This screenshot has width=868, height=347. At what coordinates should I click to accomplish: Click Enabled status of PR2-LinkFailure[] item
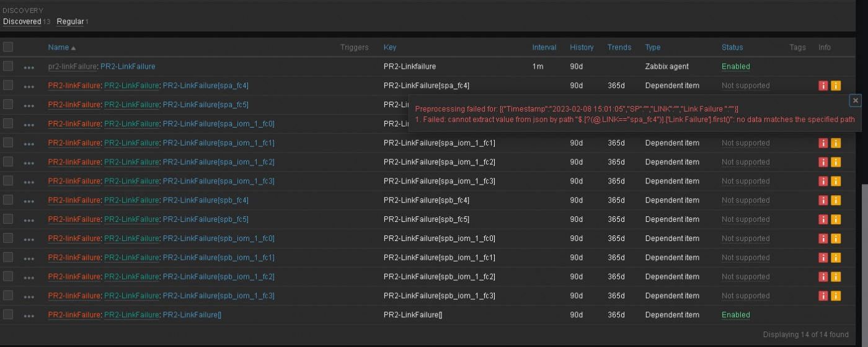(x=735, y=315)
